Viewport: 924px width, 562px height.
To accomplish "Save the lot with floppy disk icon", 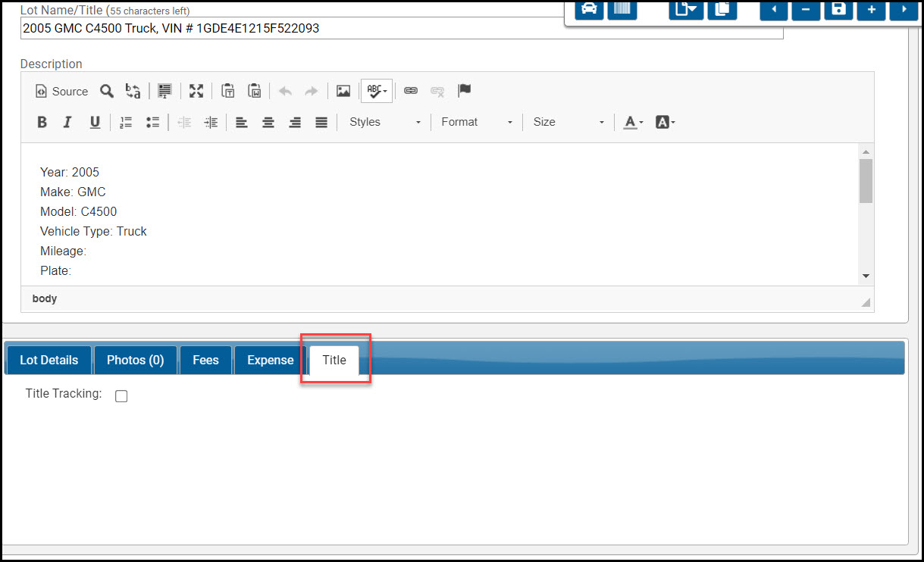I will coord(838,9).
